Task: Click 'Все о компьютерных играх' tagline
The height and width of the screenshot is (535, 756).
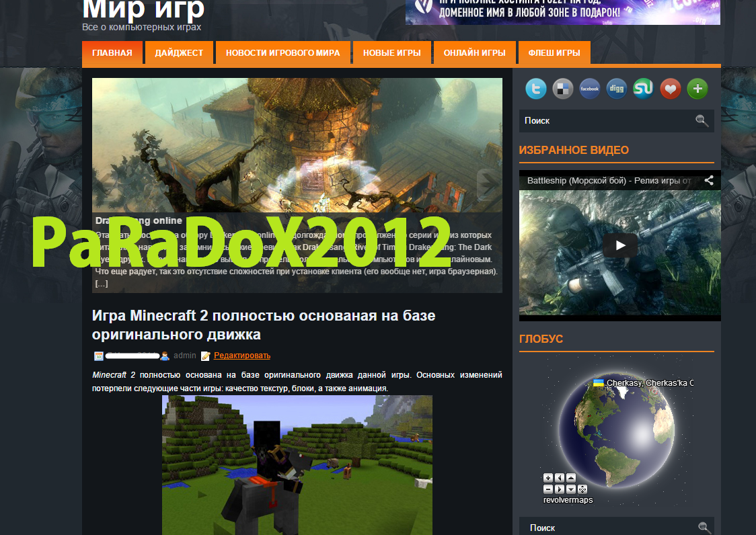Action: [142, 27]
